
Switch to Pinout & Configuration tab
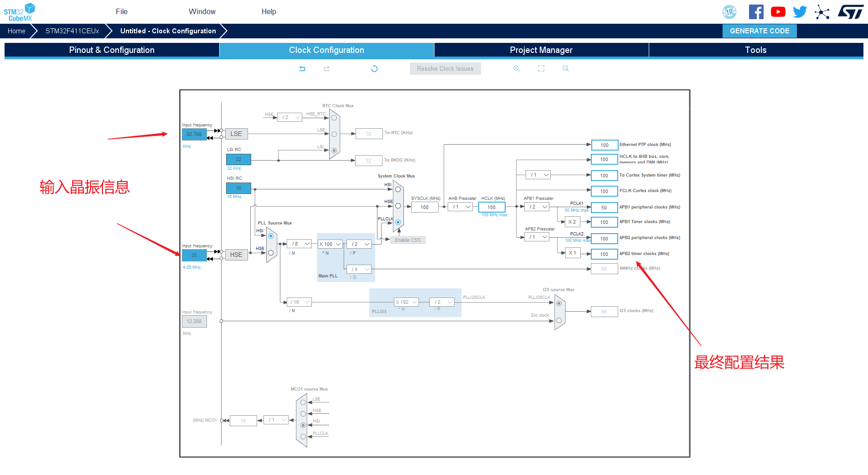(x=112, y=50)
